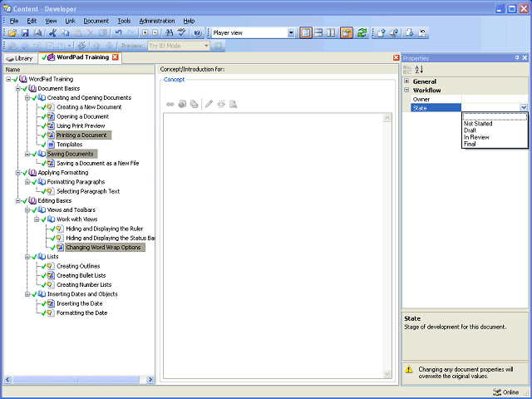The width and height of the screenshot is (532, 399).
Task: Choose Draft from State list
Action: 495,131
